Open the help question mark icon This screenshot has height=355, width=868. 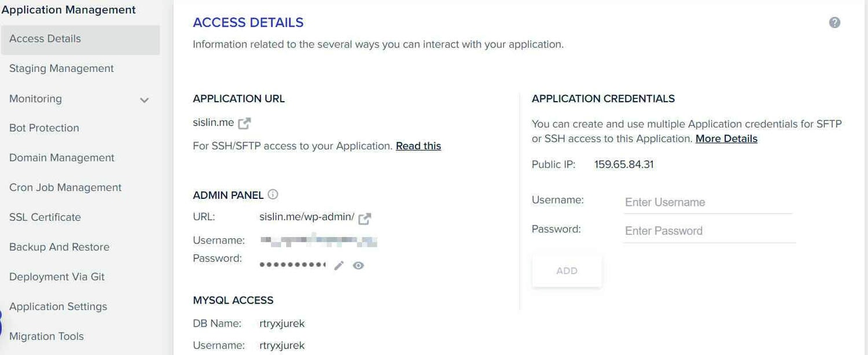[834, 23]
